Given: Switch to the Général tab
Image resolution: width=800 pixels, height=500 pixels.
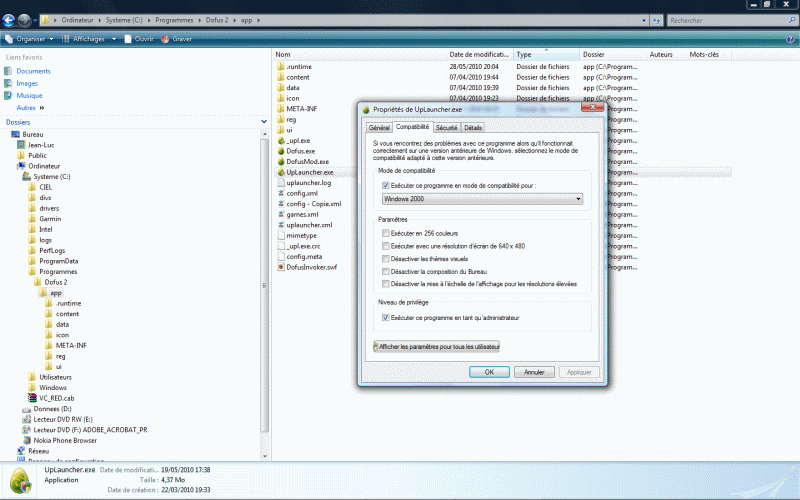Looking at the screenshot, I should (379, 128).
